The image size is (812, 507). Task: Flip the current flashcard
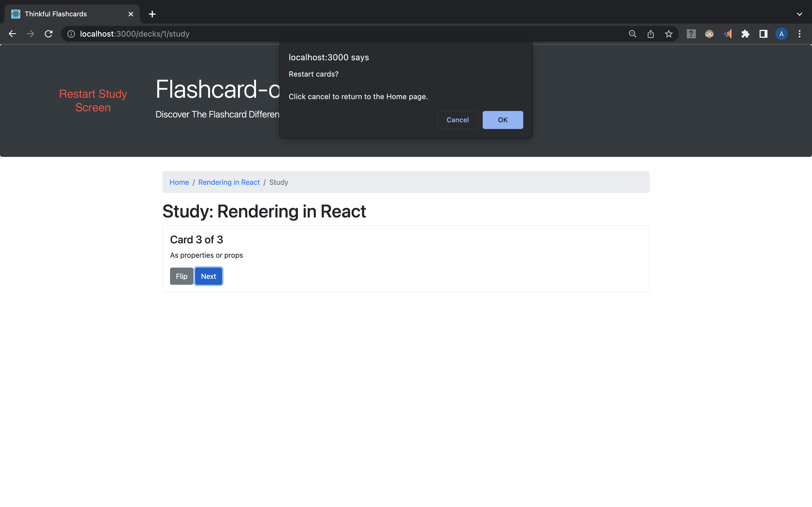[x=182, y=276]
